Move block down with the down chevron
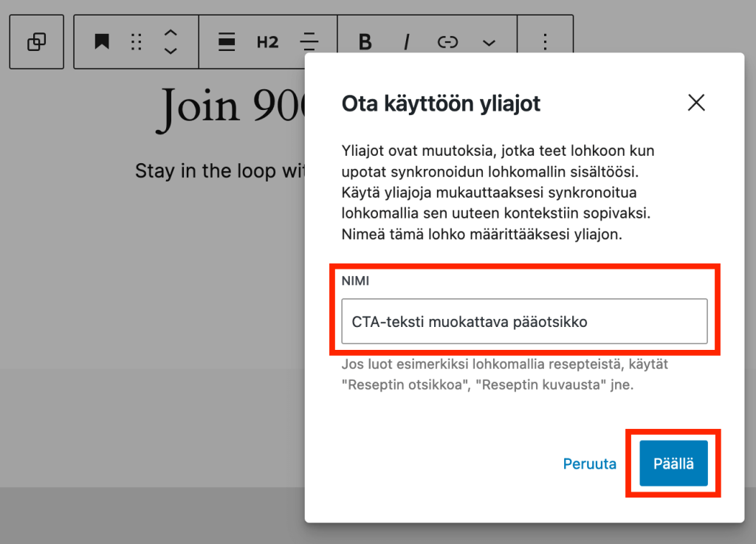756x544 pixels. click(x=171, y=51)
